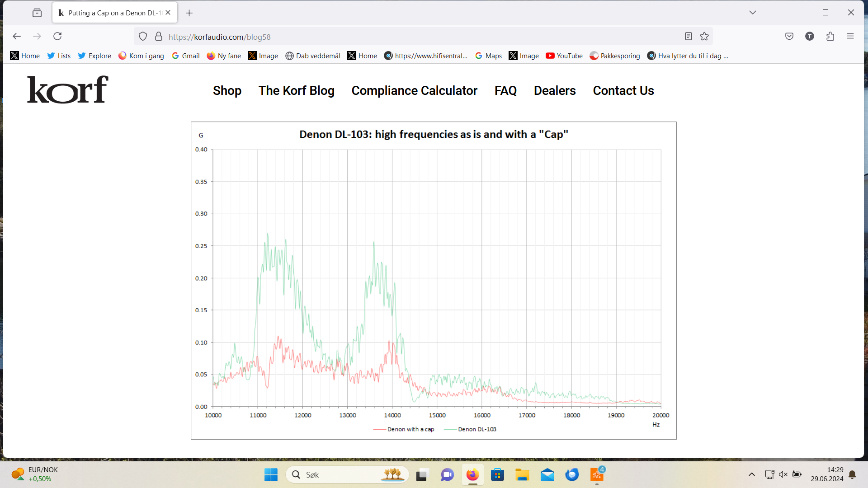Click the site security padlock icon
868x488 pixels.
pos(159,37)
